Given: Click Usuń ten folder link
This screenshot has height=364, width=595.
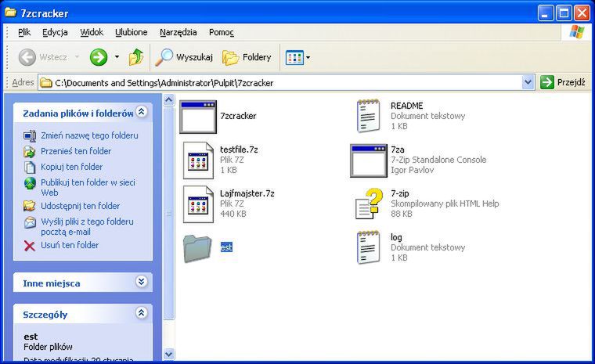Looking at the screenshot, I should (x=70, y=245).
